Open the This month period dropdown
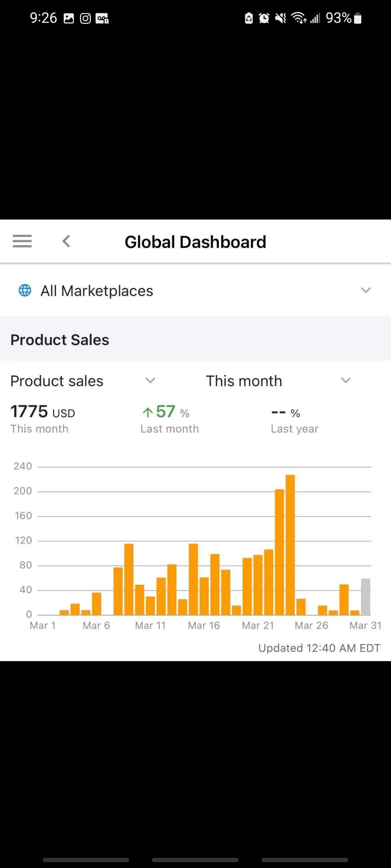Screen dimensions: 391x868 coord(346,380)
